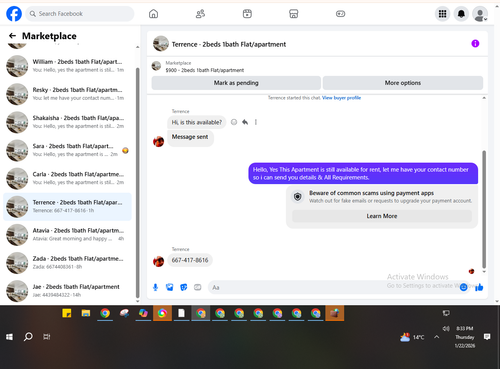Image resolution: width=500 pixels, height=369 pixels.
Task: Open the Facebook menu grid icon
Action: (x=442, y=14)
